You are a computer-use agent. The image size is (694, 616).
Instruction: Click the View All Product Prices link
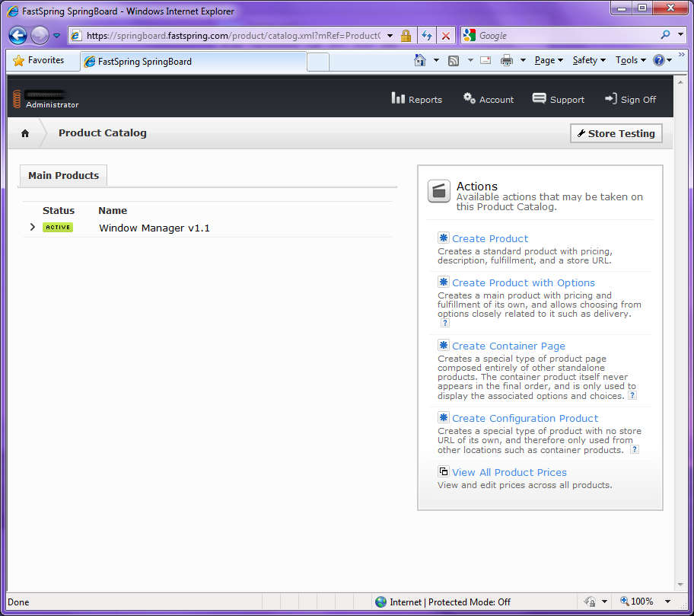(509, 473)
